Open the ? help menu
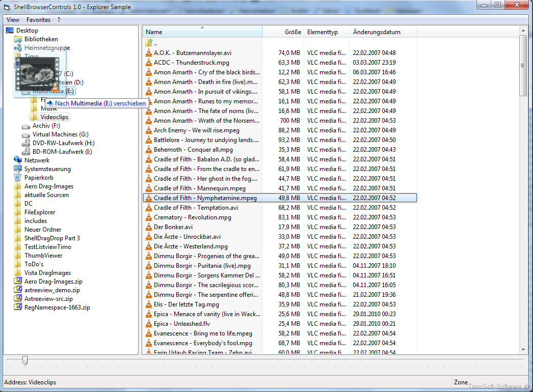 click(59, 20)
